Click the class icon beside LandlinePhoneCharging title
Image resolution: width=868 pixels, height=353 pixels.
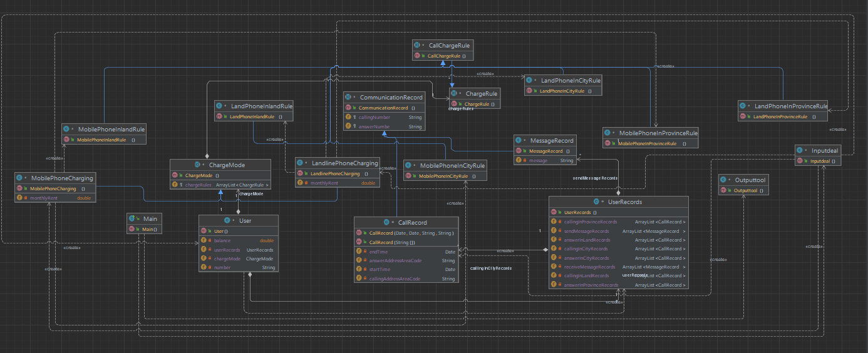point(301,163)
